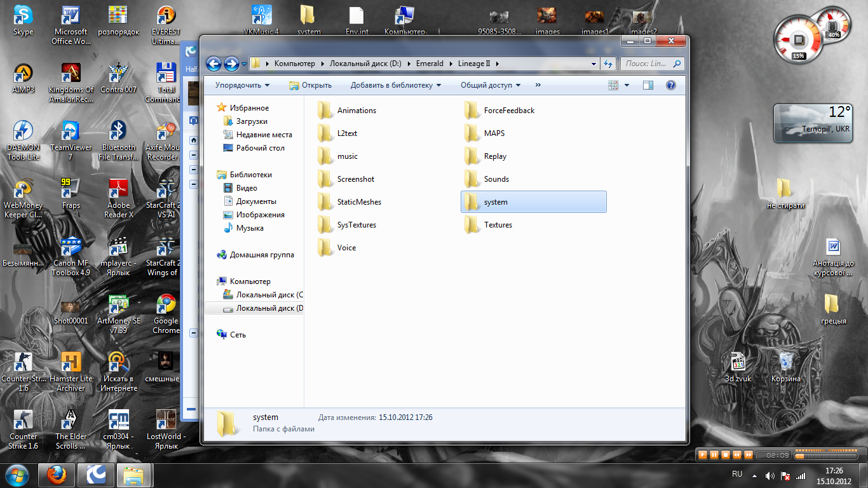Open the volume control in the system tray
Screen dimensions: 868x488
770,475
